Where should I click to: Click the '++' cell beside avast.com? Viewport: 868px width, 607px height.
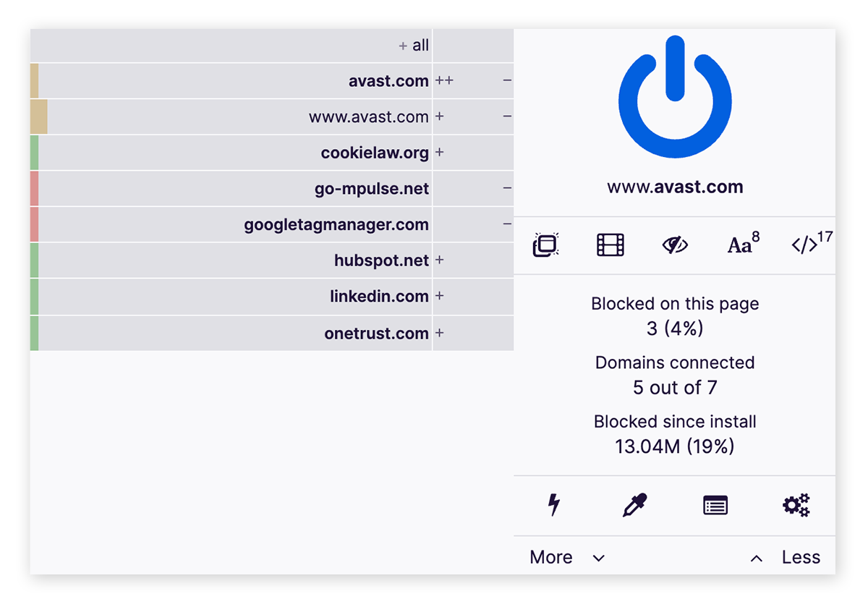(x=444, y=80)
